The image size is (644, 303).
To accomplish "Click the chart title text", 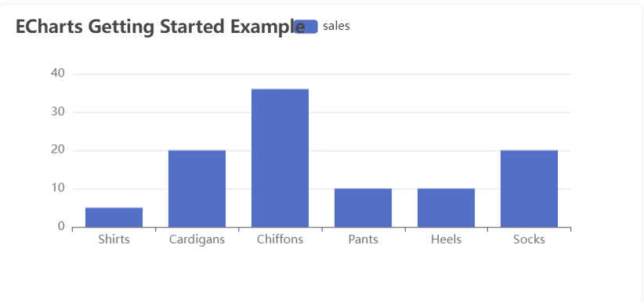I will click(x=160, y=27).
